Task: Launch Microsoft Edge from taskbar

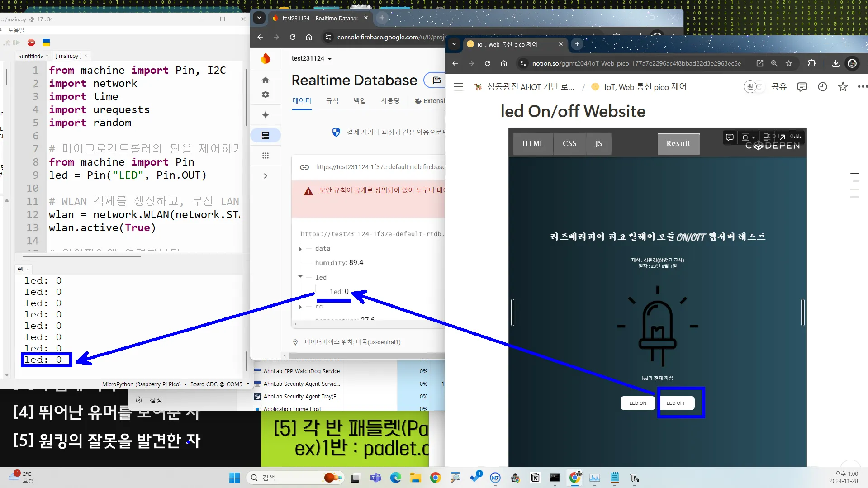Action: [x=396, y=478]
